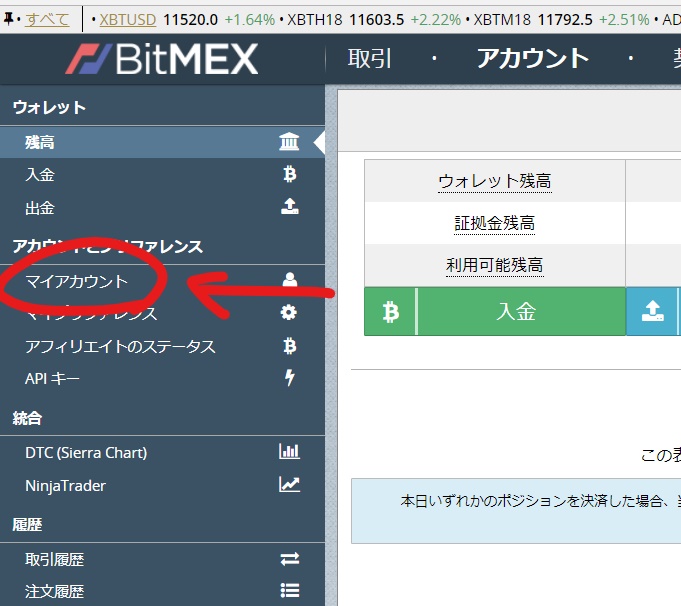Open 取引履歴 in sidebar
This screenshot has width=681, height=606.
tap(162, 559)
